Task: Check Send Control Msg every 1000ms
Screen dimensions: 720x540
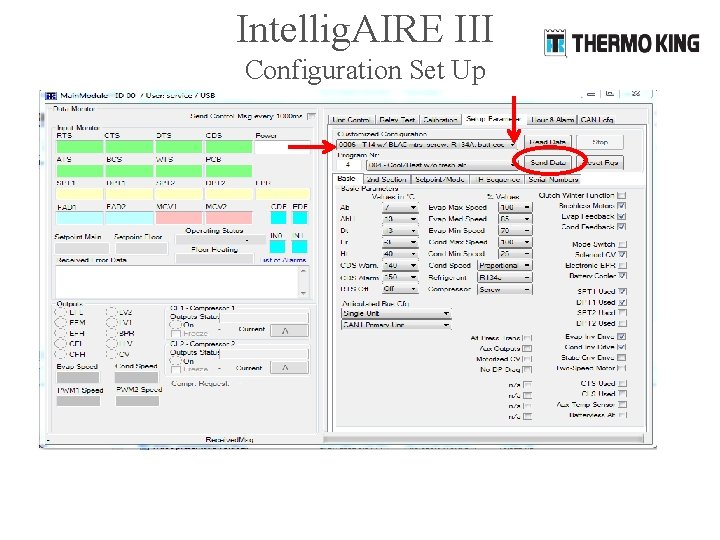Action: [x=311, y=116]
